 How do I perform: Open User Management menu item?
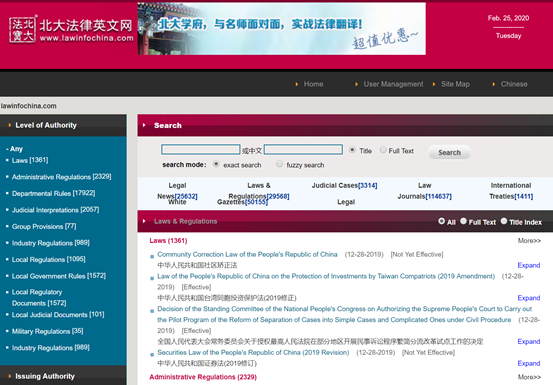393,84
